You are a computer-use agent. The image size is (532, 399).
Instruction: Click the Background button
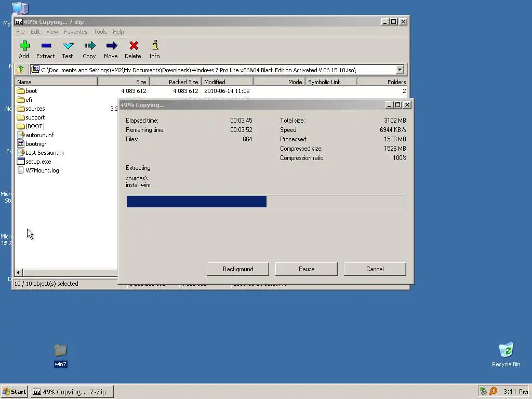pos(238,269)
